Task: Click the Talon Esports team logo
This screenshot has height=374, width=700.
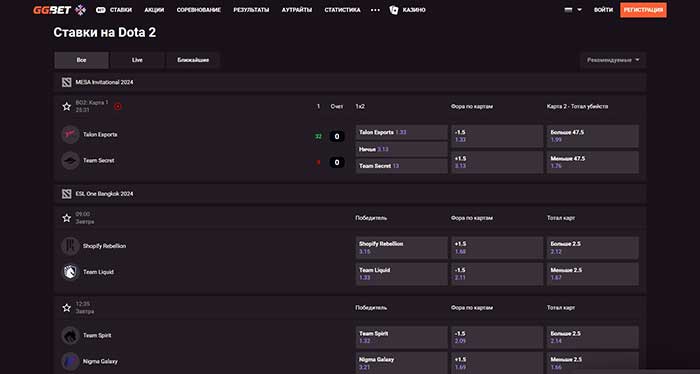Action: (71, 134)
